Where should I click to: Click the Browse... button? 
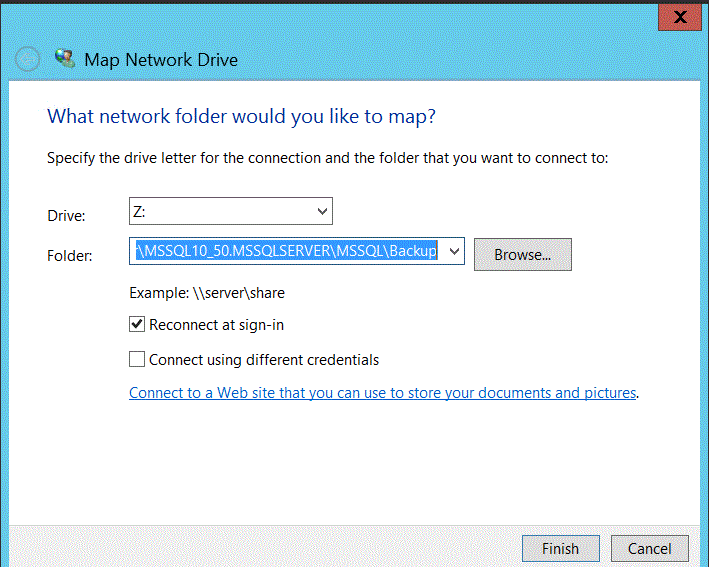point(523,255)
